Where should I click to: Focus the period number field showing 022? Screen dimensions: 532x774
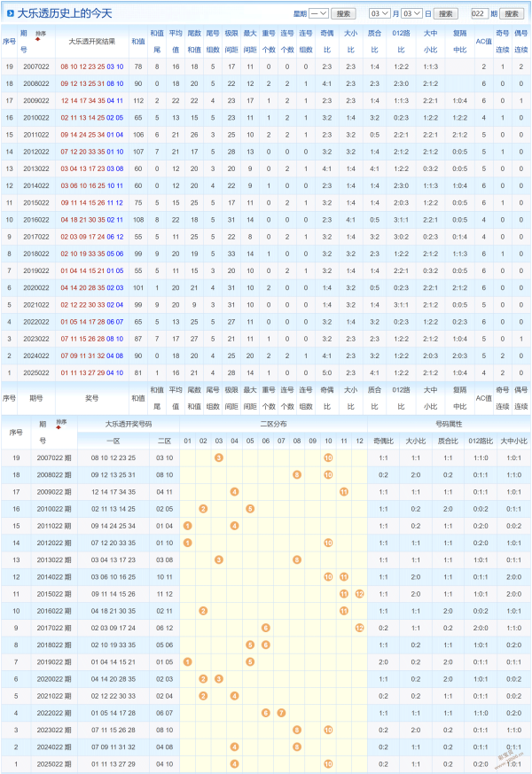point(480,14)
